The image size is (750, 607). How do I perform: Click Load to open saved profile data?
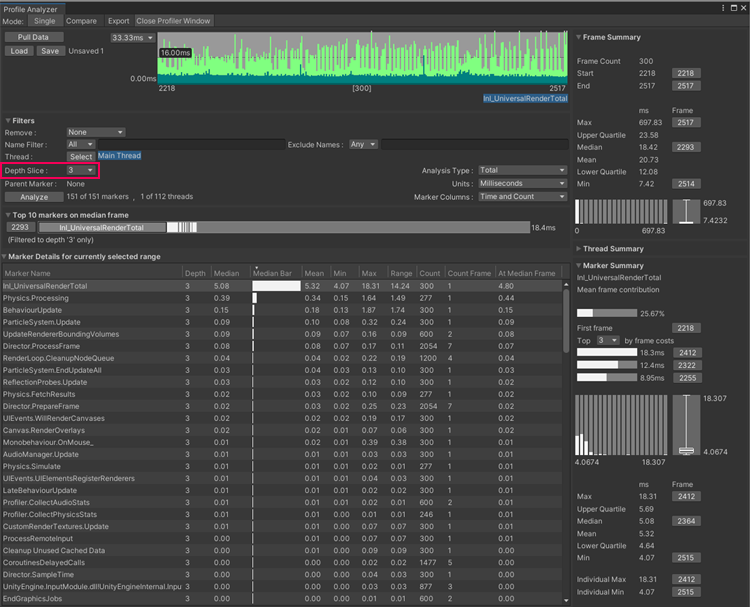(x=19, y=51)
